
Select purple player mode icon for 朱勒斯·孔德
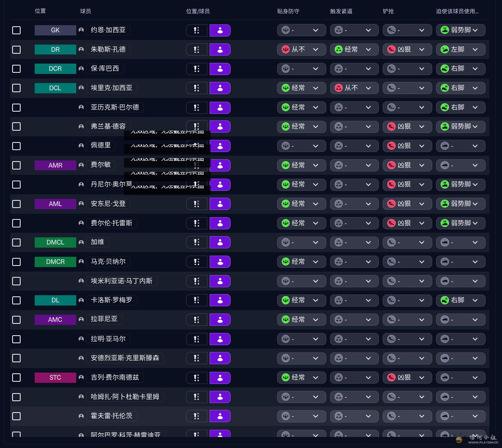[220, 50]
